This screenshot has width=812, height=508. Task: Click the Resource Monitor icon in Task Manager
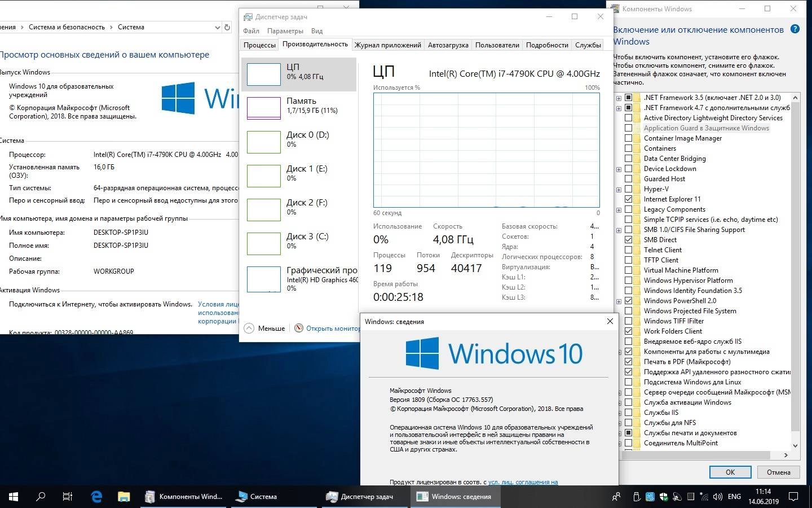[299, 328]
